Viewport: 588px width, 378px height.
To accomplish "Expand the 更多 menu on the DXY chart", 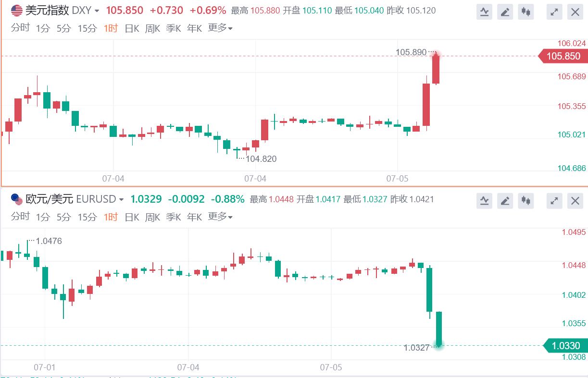I will [220, 28].
